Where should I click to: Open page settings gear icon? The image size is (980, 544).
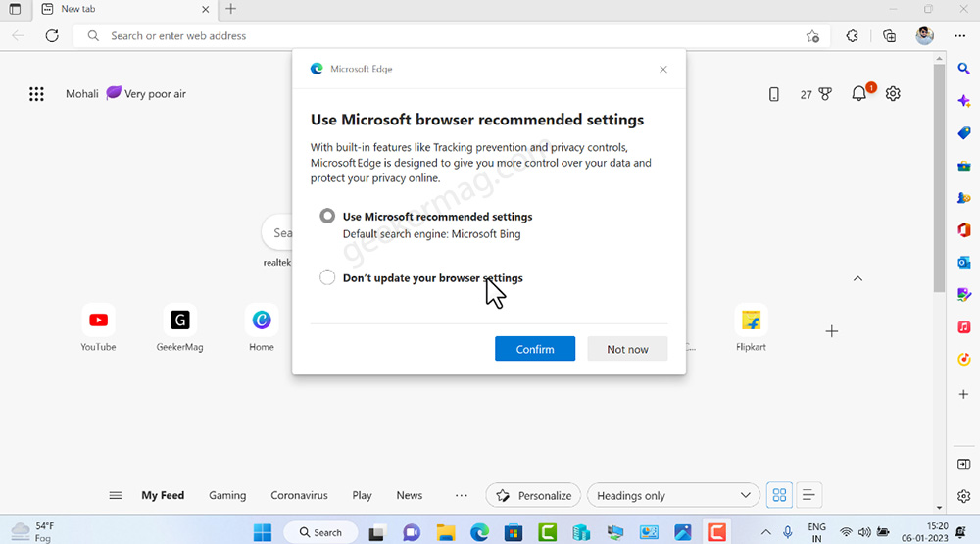[893, 94]
